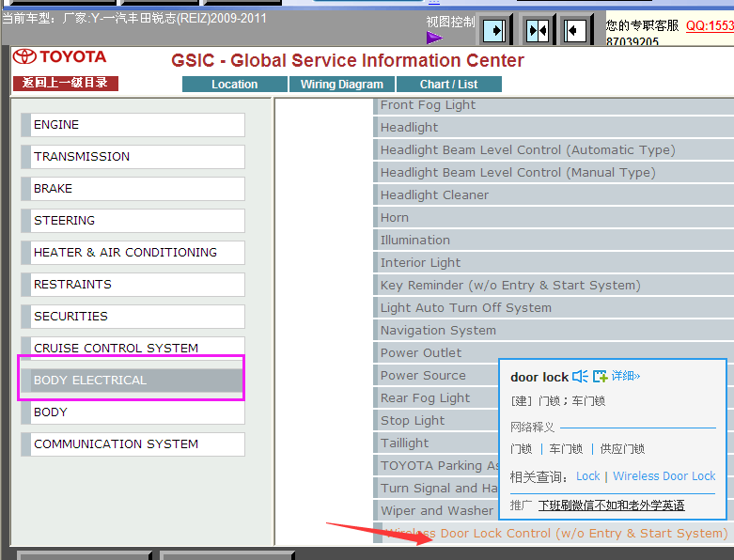Click 车门锁 network definition in popup
This screenshot has width=734, height=560.
pos(566,449)
